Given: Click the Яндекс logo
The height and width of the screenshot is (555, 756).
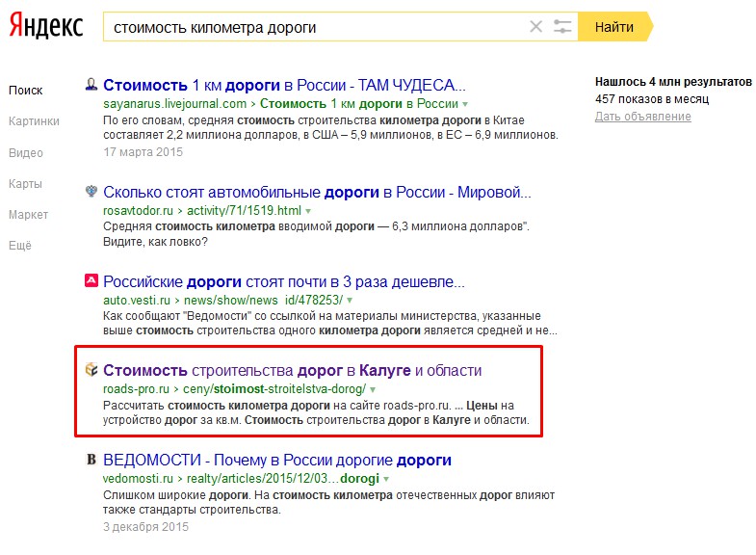Looking at the screenshot, I should click(46, 26).
